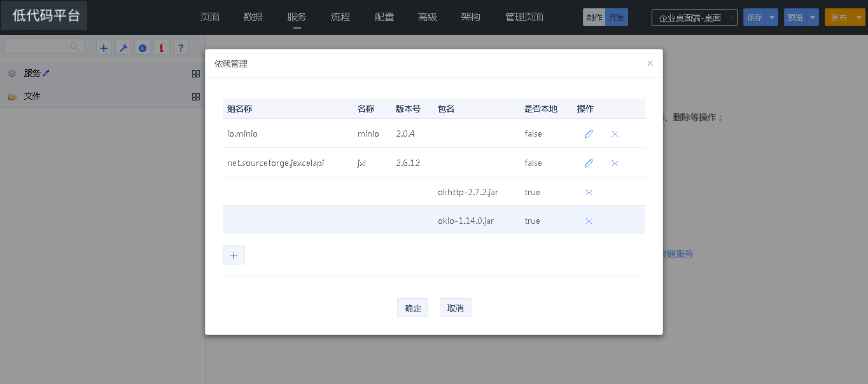Open the 企业桌面端-桌面 dropdown
The width and height of the screenshot is (868, 384).
click(694, 18)
